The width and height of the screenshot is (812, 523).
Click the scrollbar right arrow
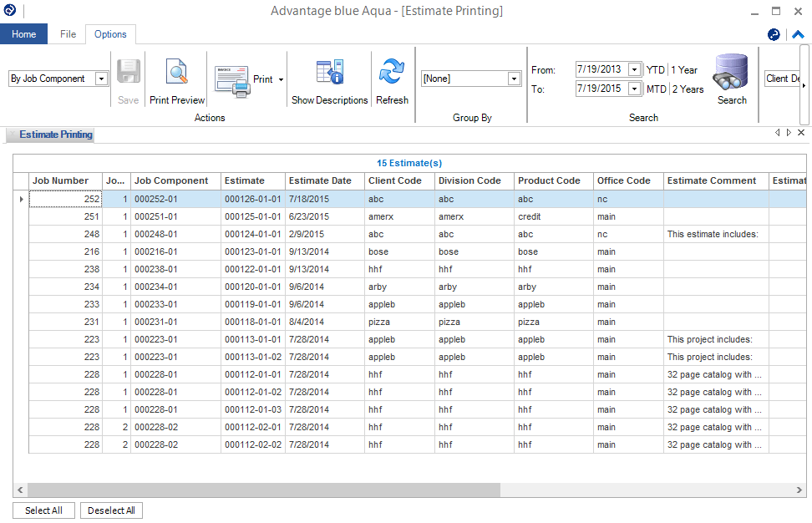point(799,490)
